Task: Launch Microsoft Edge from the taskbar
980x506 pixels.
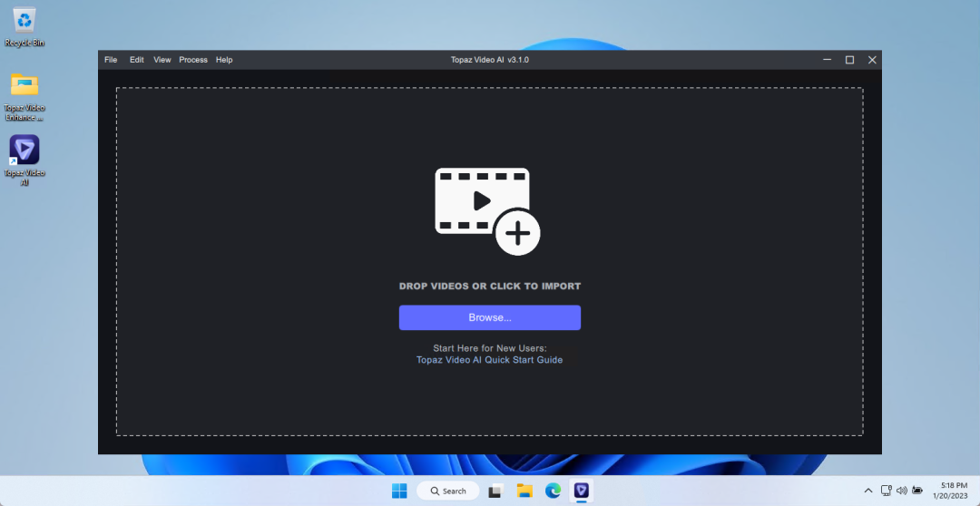Action: 554,491
